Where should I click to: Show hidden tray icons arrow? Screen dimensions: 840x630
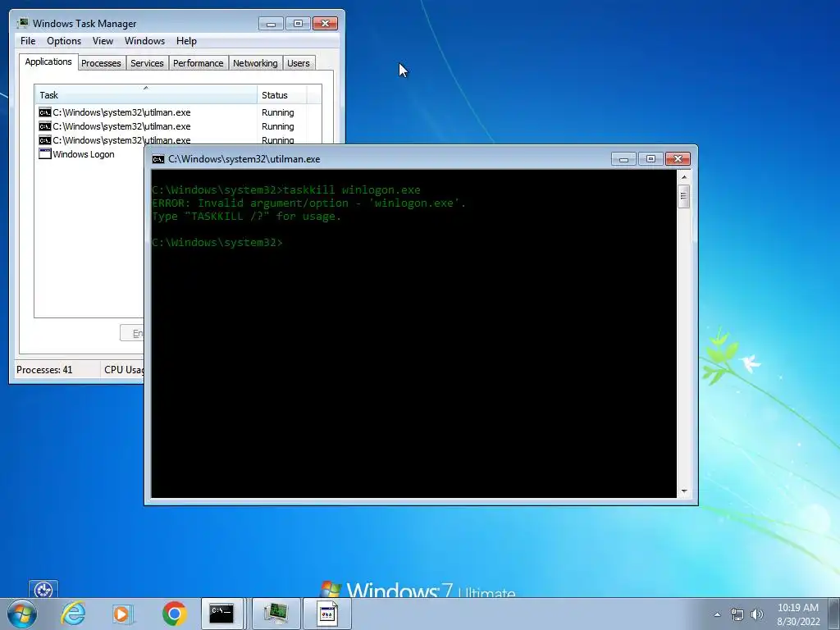point(717,614)
